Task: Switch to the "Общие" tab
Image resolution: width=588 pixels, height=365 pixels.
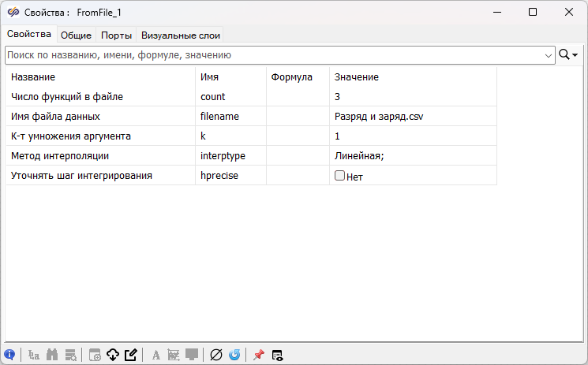Action: point(77,35)
